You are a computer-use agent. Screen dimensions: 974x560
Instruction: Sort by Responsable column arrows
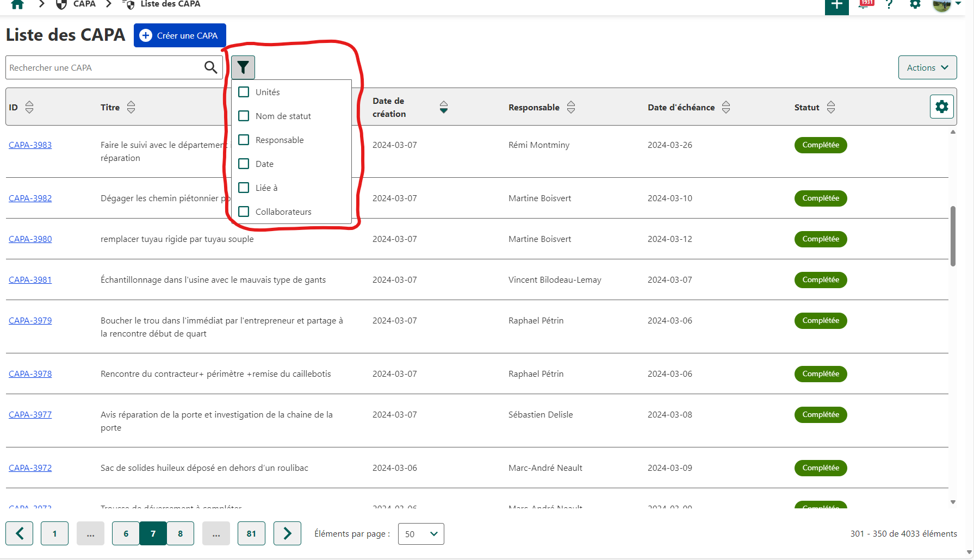point(571,107)
